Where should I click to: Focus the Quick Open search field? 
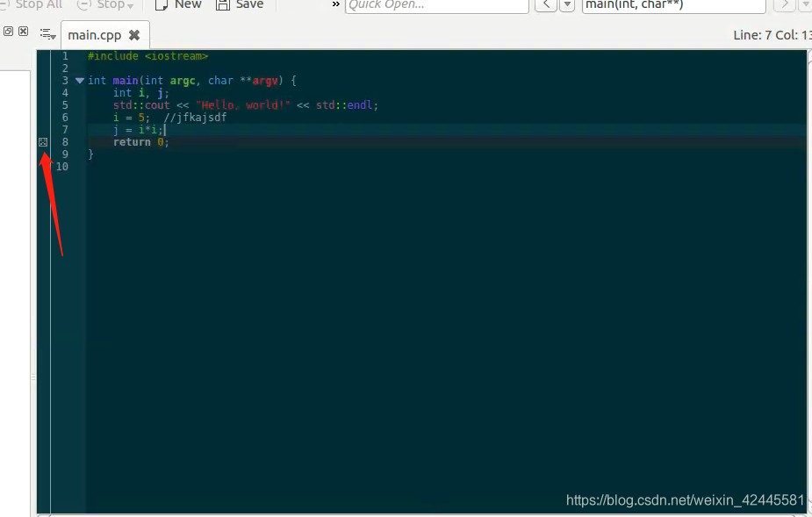(436, 5)
